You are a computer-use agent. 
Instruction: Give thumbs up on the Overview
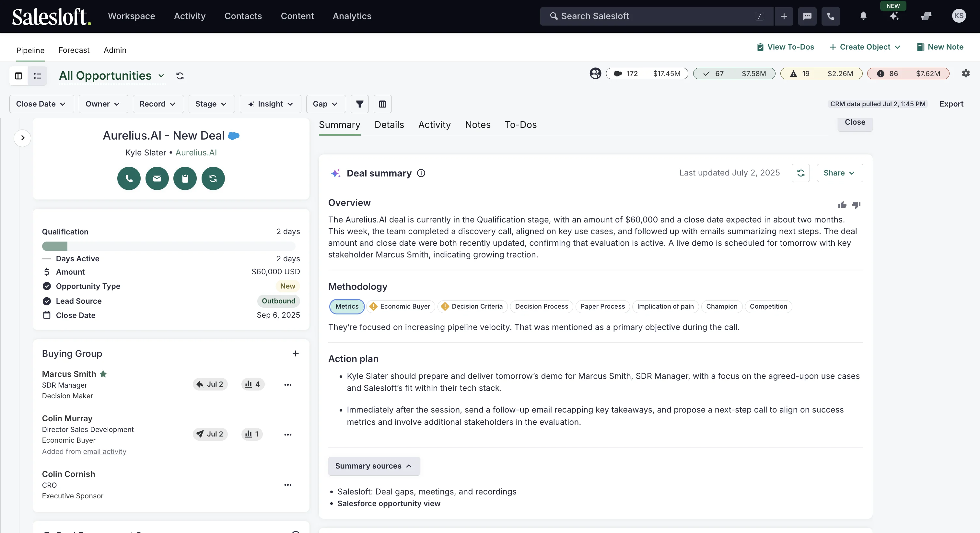(842, 205)
